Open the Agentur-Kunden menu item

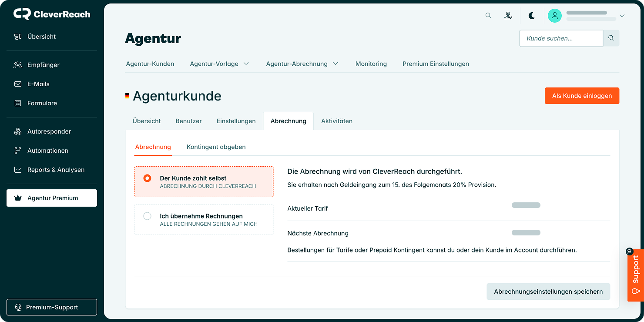[x=150, y=64]
